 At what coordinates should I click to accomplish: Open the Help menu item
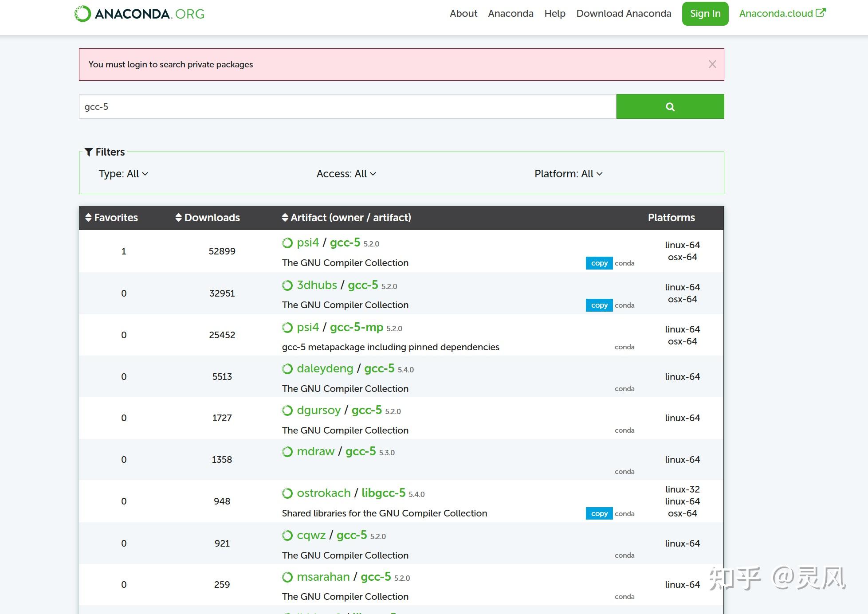[554, 14]
